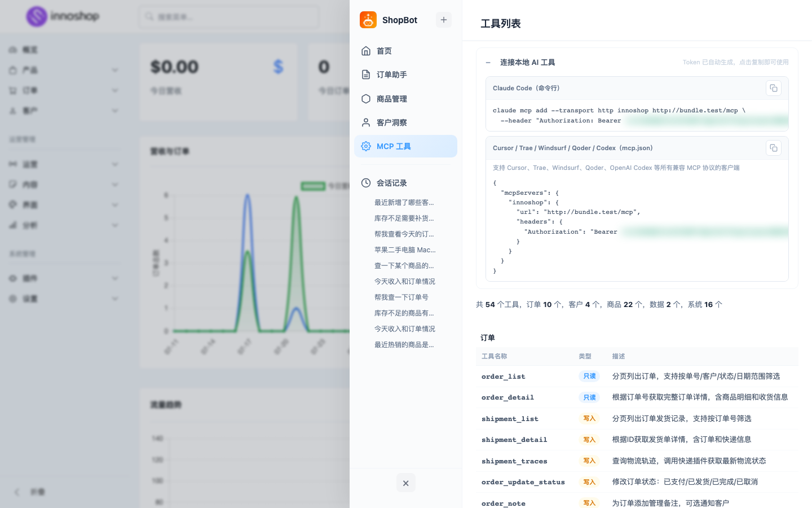This screenshot has width=812, height=508.
Task: Click the 工具名称 column header
Action: pyautogui.click(x=495, y=357)
